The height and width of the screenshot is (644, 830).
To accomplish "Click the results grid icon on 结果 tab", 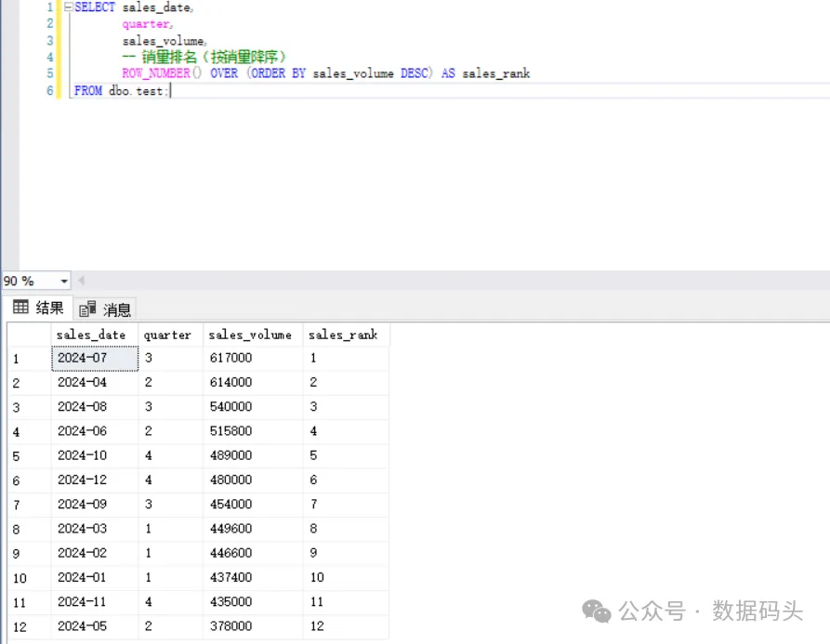I will pyautogui.click(x=20, y=307).
